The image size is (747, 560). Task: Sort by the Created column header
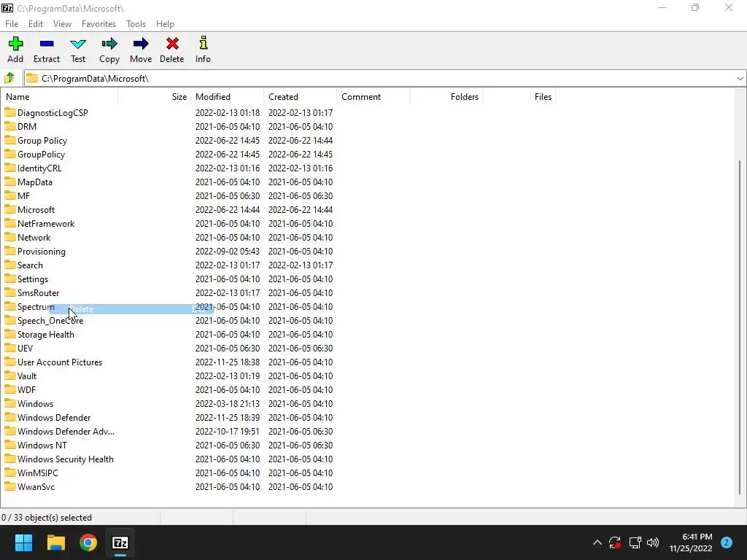pyautogui.click(x=300, y=97)
